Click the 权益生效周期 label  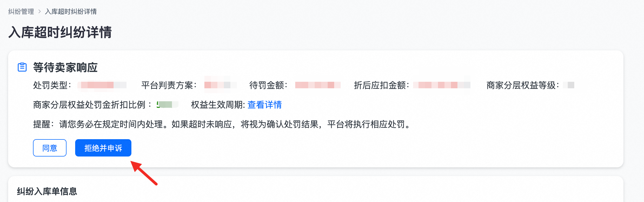pyautogui.click(x=218, y=105)
